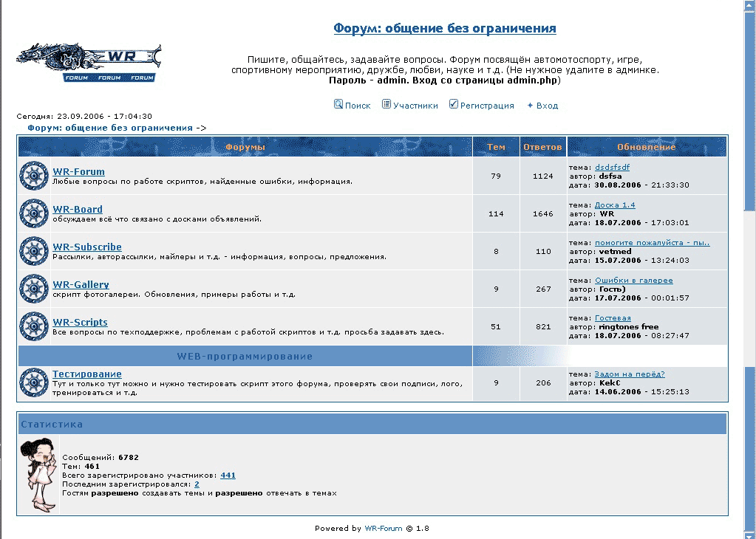
Task: Click the forum icon in the WR-Gallery row
Action: [x=34, y=289]
